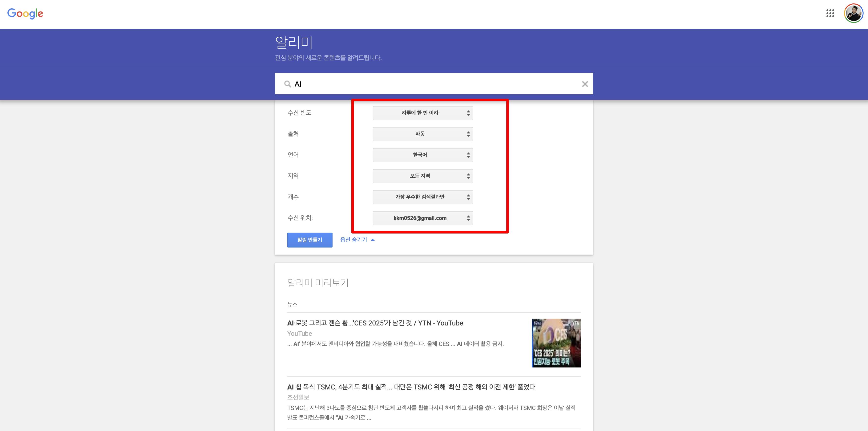Open the Google apps grid icon
The height and width of the screenshot is (431, 868).
coord(830,13)
